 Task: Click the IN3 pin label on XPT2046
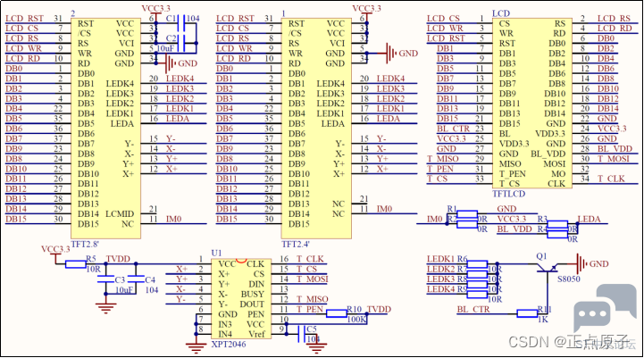(x=225, y=324)
